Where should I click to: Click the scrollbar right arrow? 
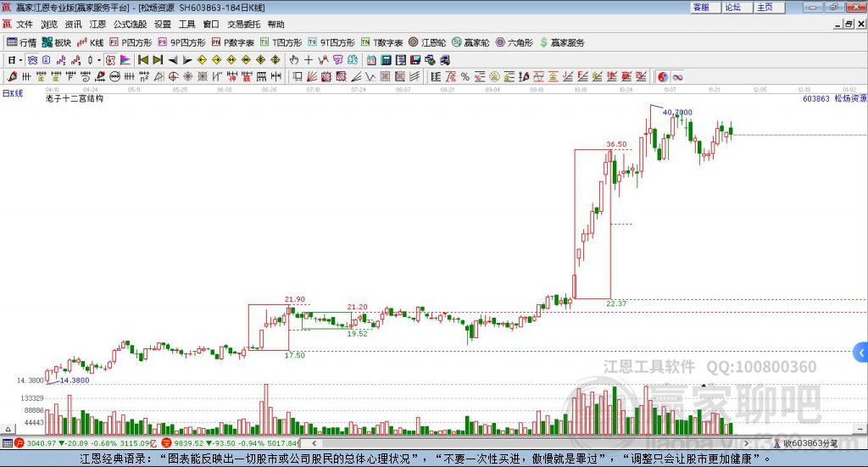coord(746,443)
